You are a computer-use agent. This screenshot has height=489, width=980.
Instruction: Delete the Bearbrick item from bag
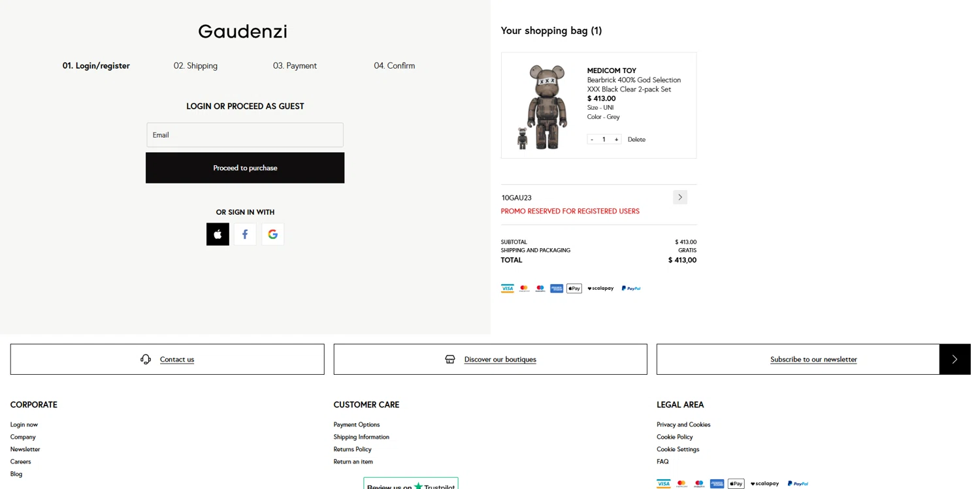coord(636,139)
